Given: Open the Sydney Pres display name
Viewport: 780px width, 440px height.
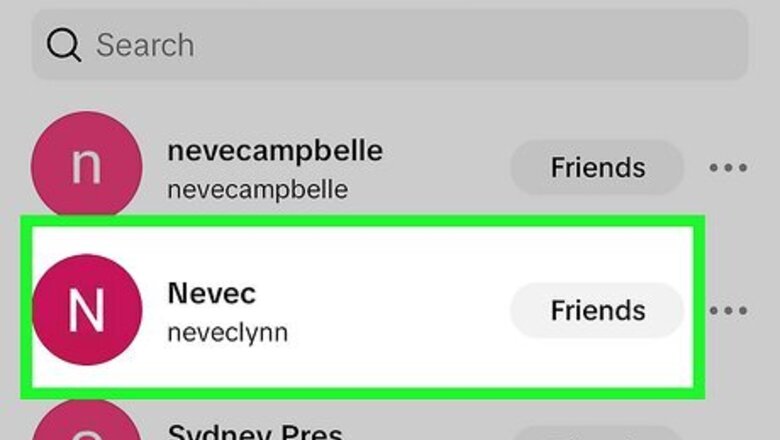Looking at the screenshot, I should pos(255,430).
